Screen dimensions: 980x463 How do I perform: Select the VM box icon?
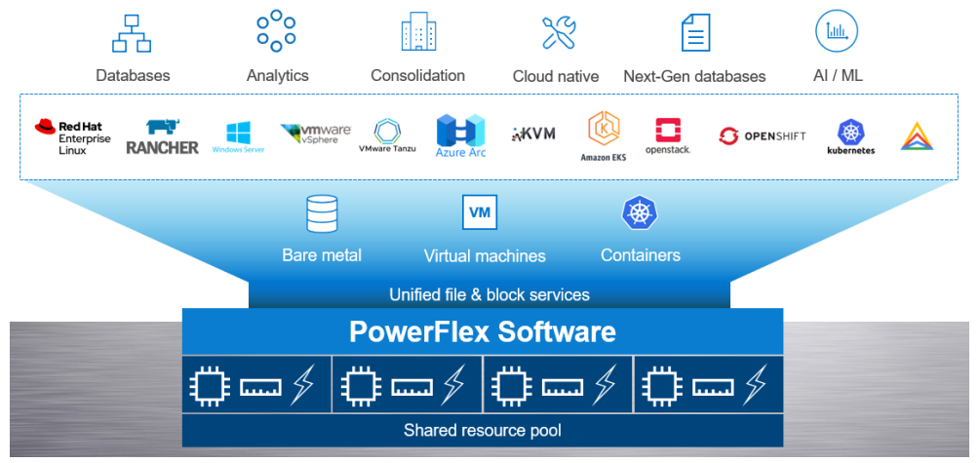[x=480, y=213]
